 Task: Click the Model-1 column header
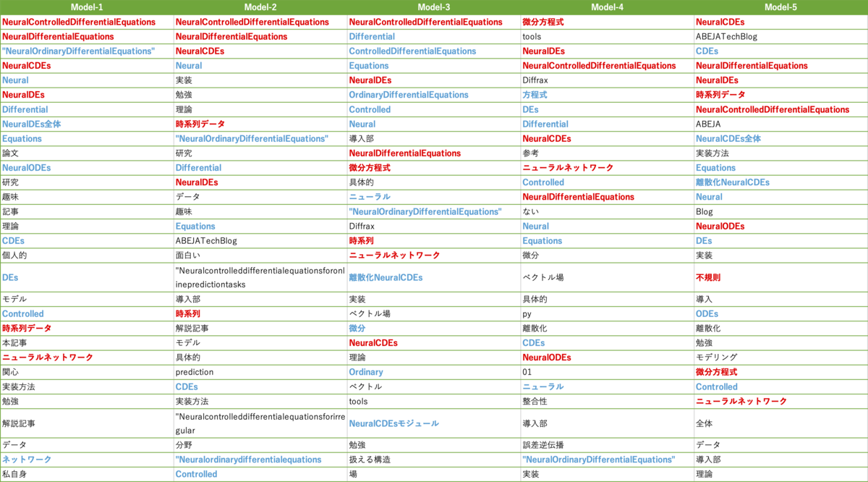pos(87,7)
